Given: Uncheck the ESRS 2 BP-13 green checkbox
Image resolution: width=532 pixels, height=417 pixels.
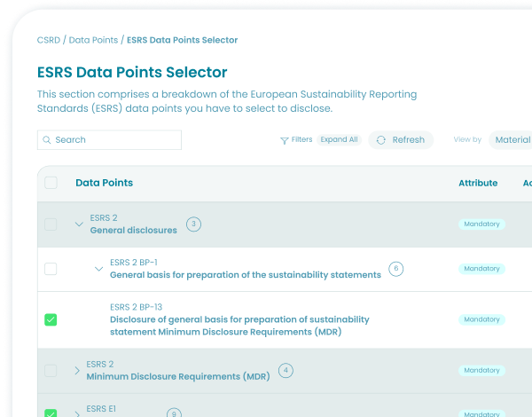Looking at the screenshot, I should [x=51, y=319].
